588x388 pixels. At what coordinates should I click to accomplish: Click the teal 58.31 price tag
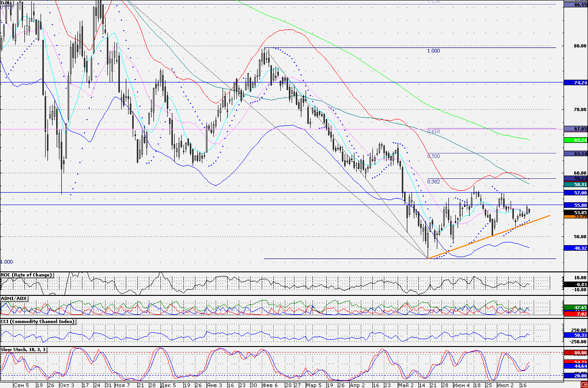tap(576, 184)
